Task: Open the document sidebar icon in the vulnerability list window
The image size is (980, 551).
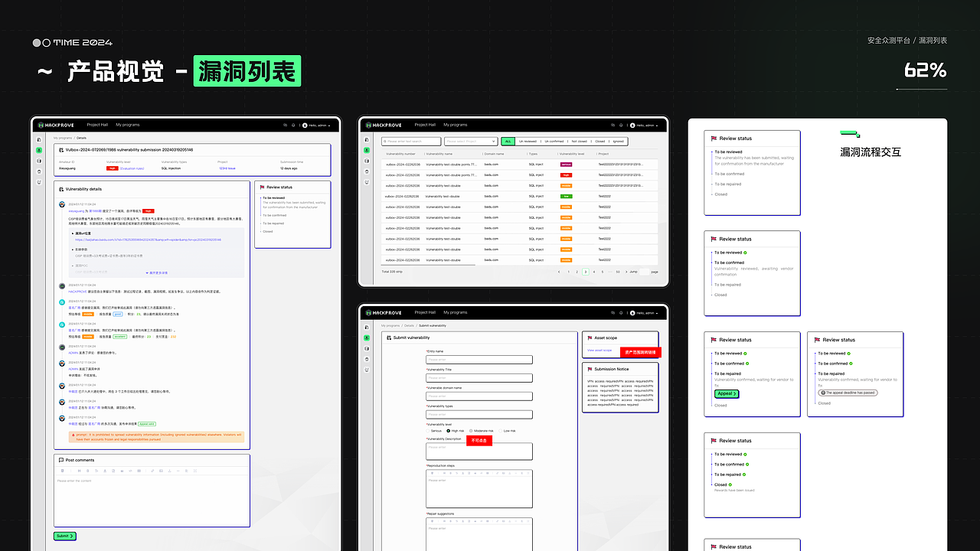Action: (x=367, y=139)
